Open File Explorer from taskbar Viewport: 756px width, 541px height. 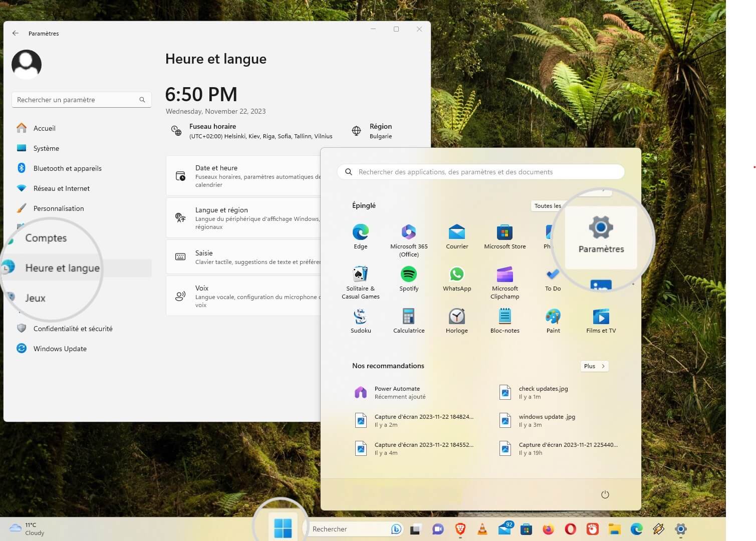click(614, 528)
